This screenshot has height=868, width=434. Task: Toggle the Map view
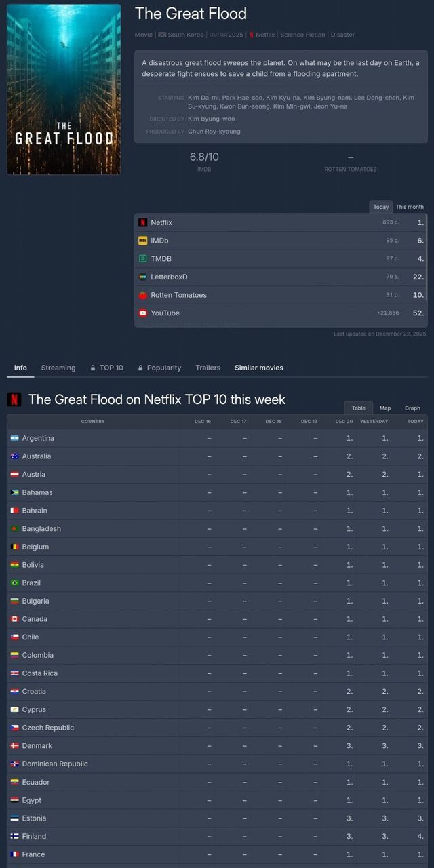pos(385,408)
